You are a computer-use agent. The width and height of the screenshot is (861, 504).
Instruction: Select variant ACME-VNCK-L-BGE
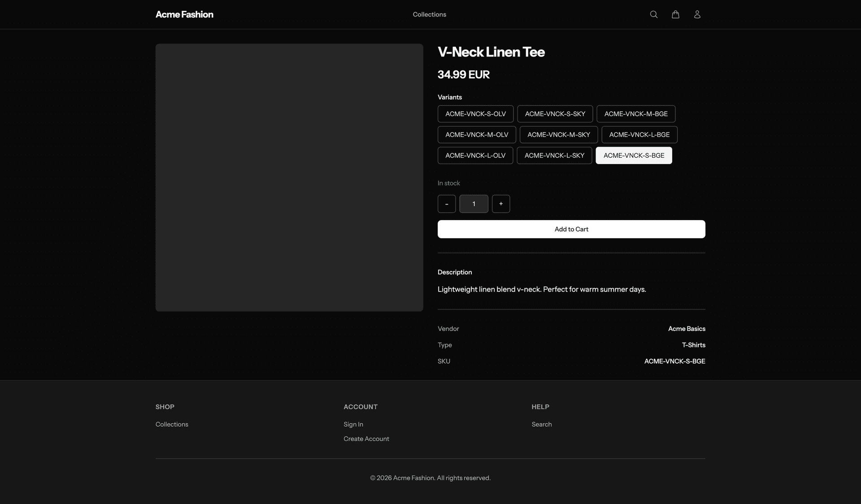point(639,135)
